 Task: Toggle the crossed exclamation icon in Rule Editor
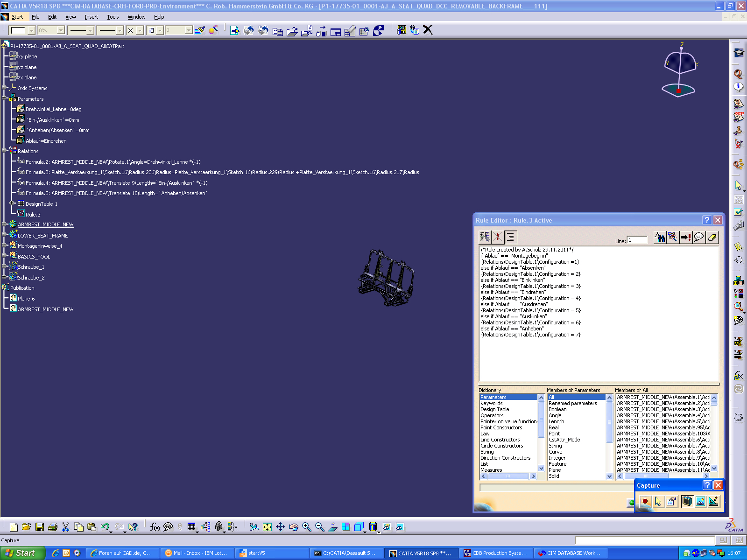[x=498, y=237]
